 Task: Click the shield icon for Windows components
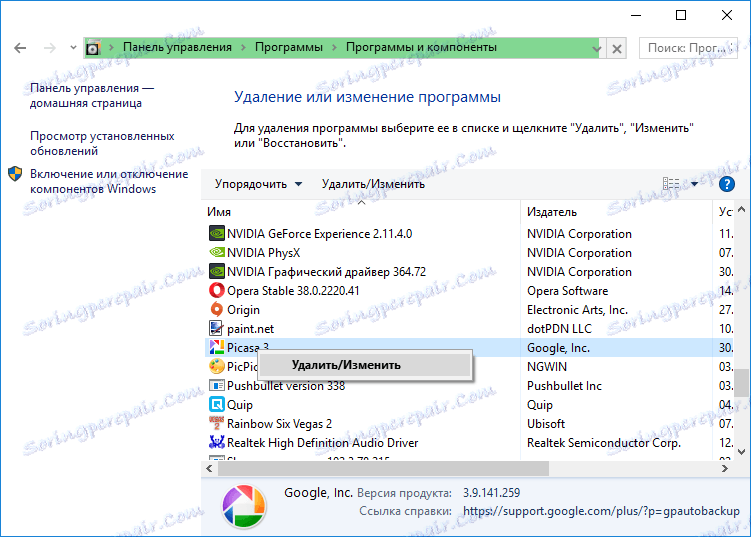[15, 174]
